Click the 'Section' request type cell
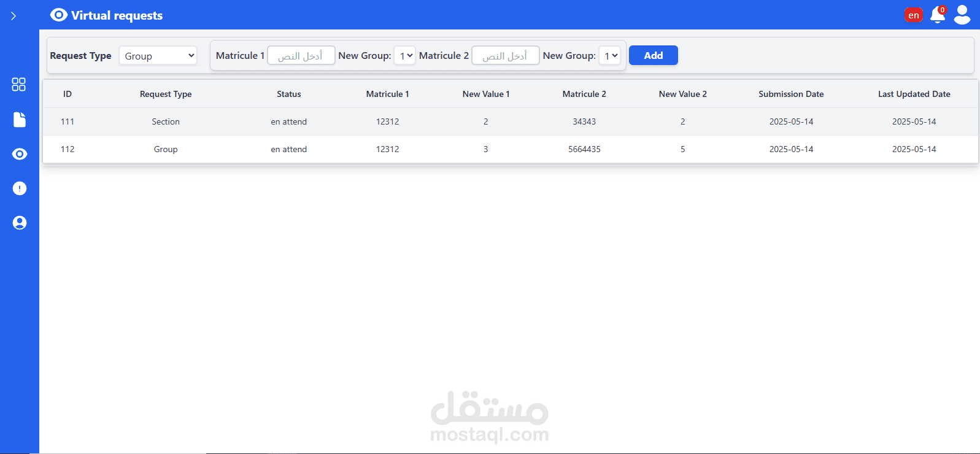This screenshot has height=454, width=980. pos(166,121)
